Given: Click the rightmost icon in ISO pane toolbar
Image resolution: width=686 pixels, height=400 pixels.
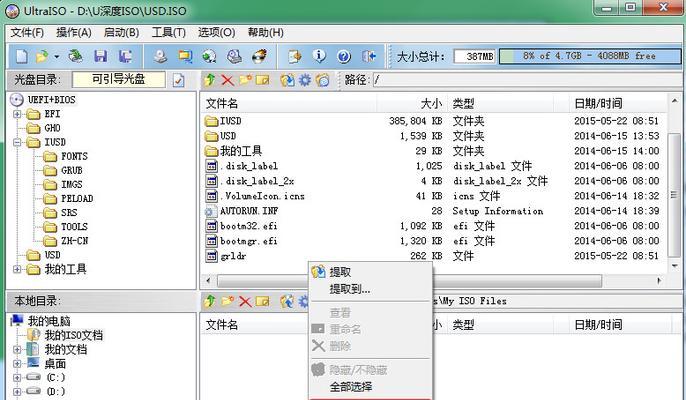Looking at the screenshot, I should coord(322,80).
